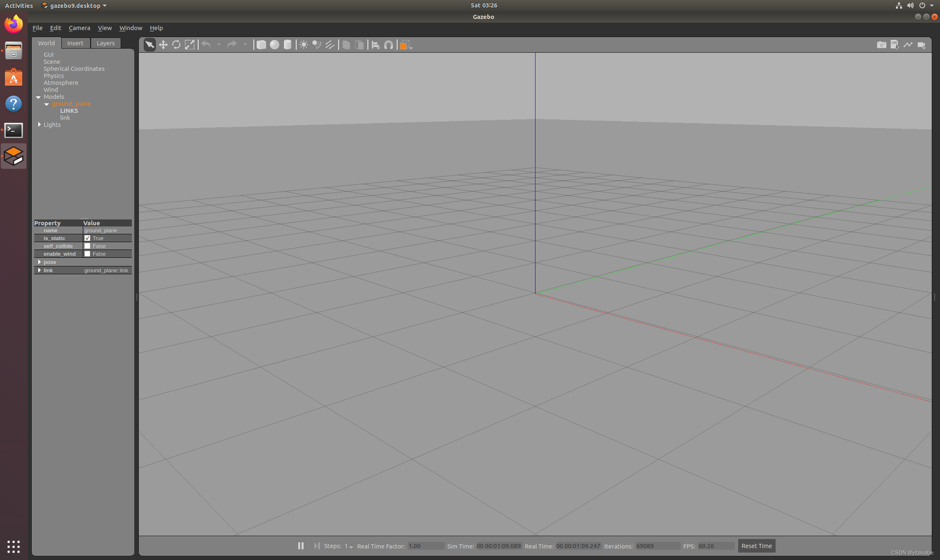The width and height of the screenshot is (940, 560).
Task: Click the ground_plane name value field
Action: [107, 231]
